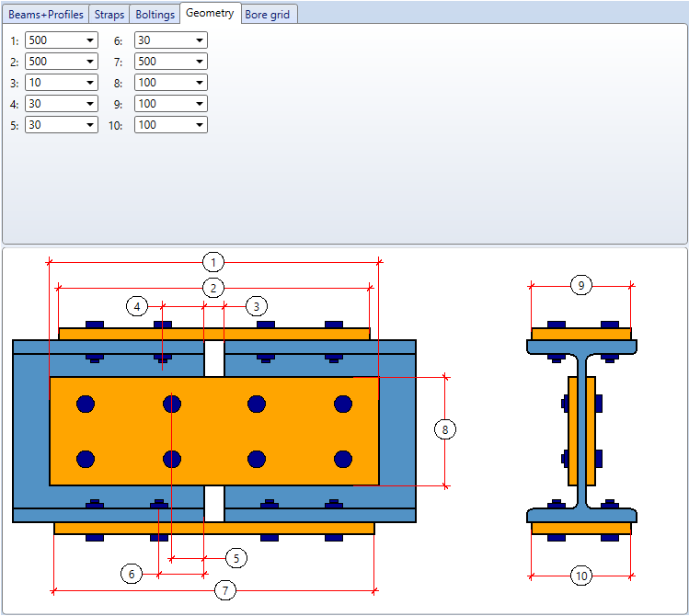
Task: Expand the dropdown arrow for parameter 2
Action: point(89,62)
